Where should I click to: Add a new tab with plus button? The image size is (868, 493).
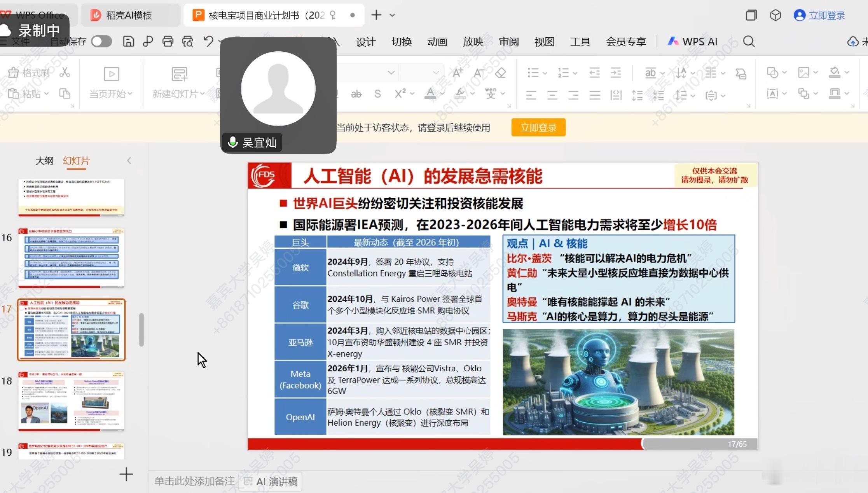coord(376,15)
